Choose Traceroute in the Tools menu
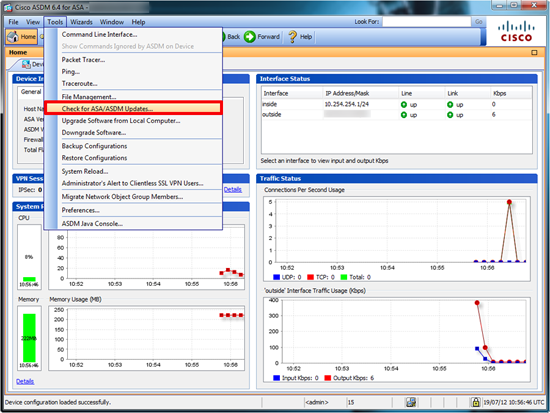Viewport: 550px width, 413px height. point(79,84)
